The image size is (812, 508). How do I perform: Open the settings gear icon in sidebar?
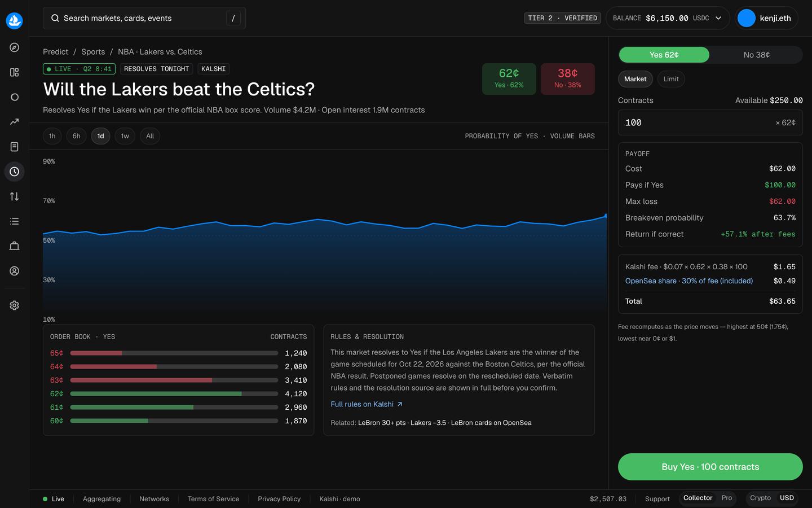pos(15,305)
